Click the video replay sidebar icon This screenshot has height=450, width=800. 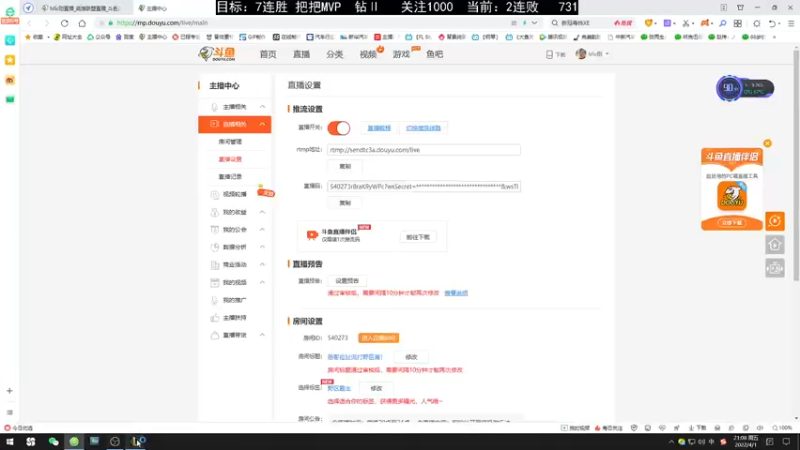(214, 194)
